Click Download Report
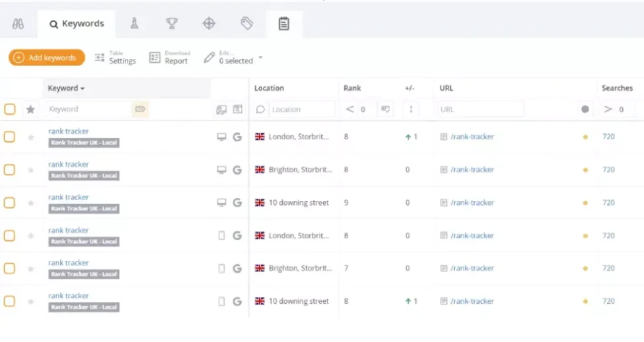The image size is (644, 342). pyautogui.click(x=169, y=57)
